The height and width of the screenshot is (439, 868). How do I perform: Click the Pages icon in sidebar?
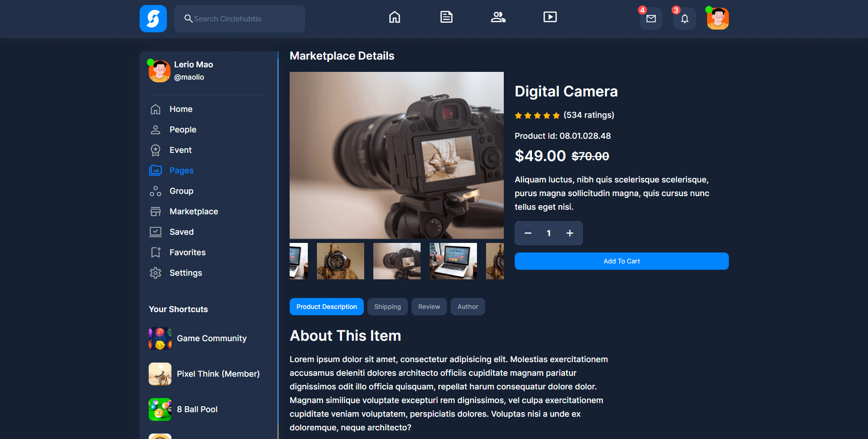[156, 171]
